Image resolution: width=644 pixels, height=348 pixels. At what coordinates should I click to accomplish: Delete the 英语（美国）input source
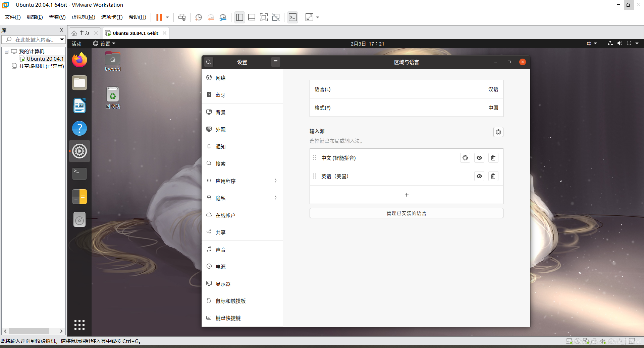493,176
